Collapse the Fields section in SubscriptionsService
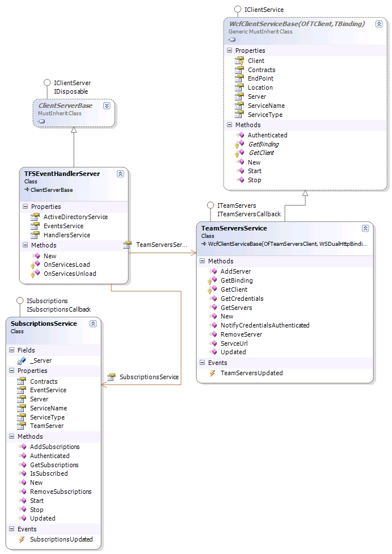 [12, 350]
